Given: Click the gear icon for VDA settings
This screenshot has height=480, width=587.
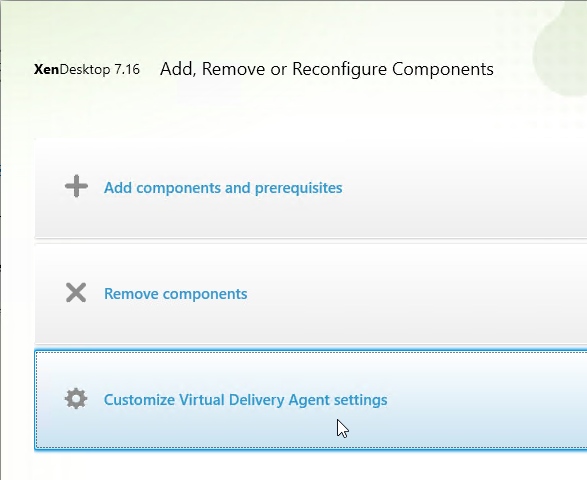Looking at the screenshot, I should pyautogui.click(x=76, y=399).
